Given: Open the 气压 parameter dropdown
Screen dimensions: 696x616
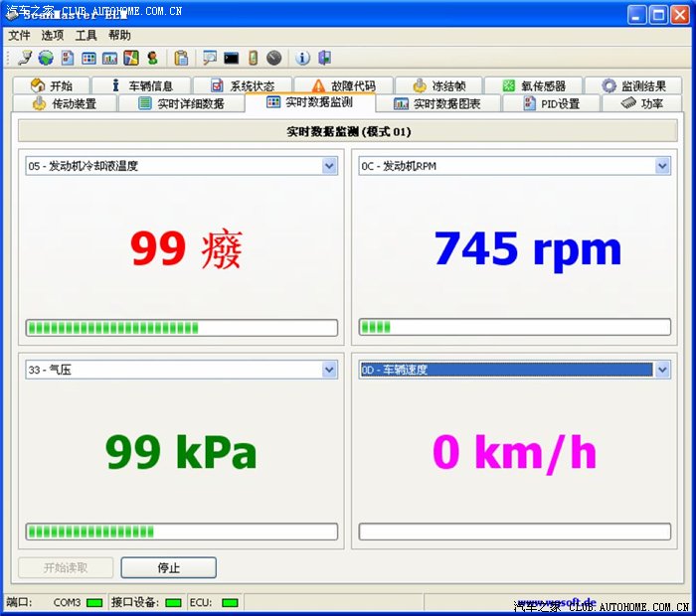Looking at the screenshot, I should tap(330, 370).
